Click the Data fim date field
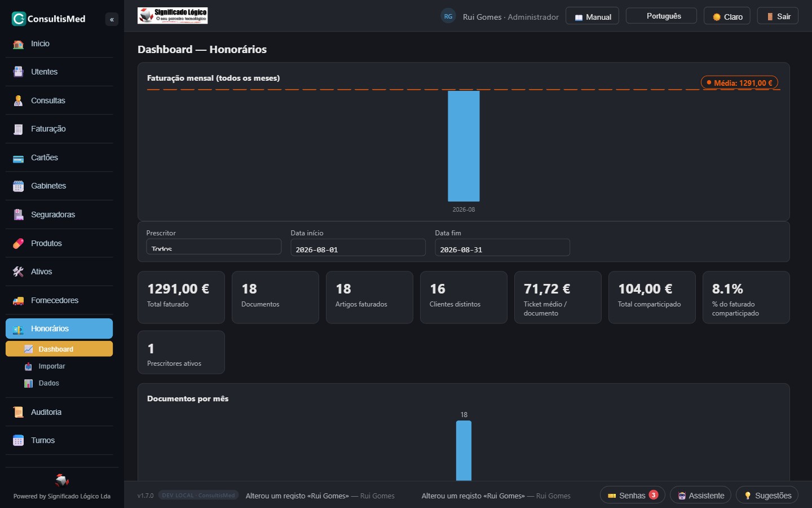This screenshot has height=508, width=812. click(502, 248)
